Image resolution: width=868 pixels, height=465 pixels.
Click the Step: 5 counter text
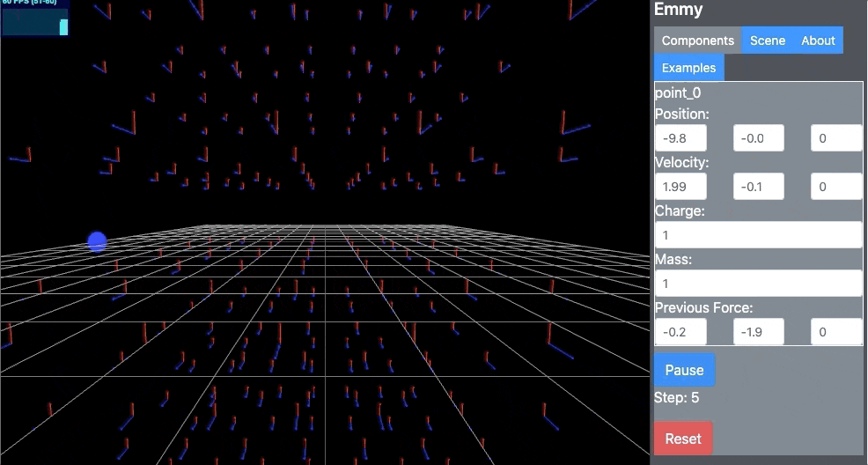click(676, 397)
